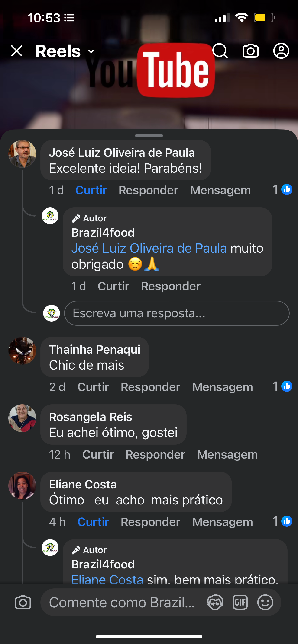Tap the like reaction count on Thainha Penaqui's comment

click(282, 386)
